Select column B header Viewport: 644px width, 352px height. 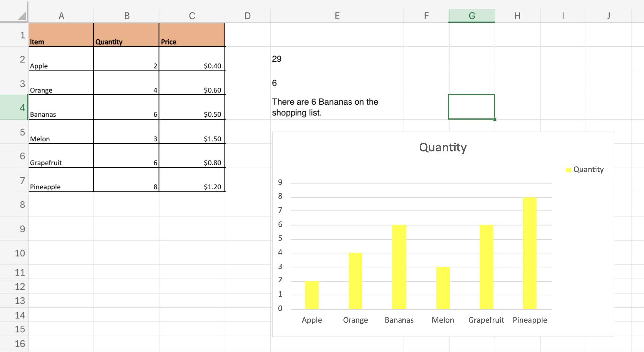[x=127, y=16]
